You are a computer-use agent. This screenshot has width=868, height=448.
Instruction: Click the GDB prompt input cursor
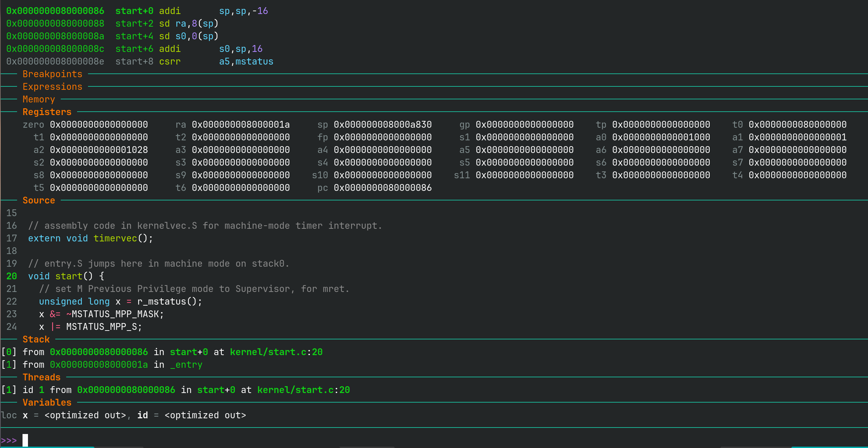point(25,440)
